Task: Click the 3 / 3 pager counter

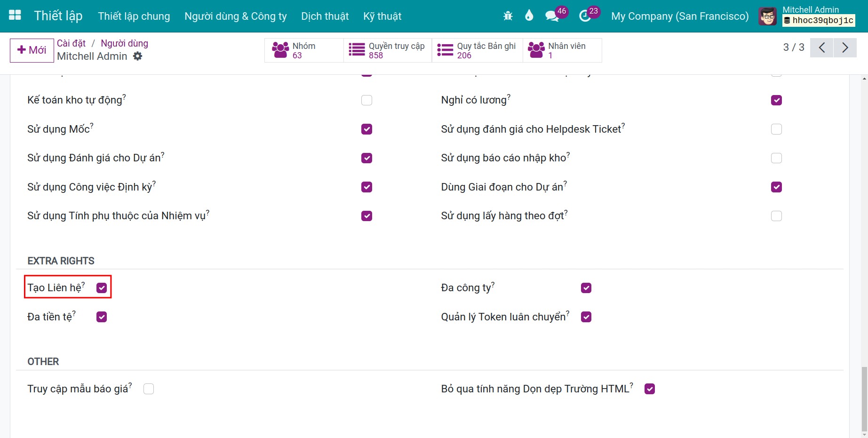Action: pos(794,47)
